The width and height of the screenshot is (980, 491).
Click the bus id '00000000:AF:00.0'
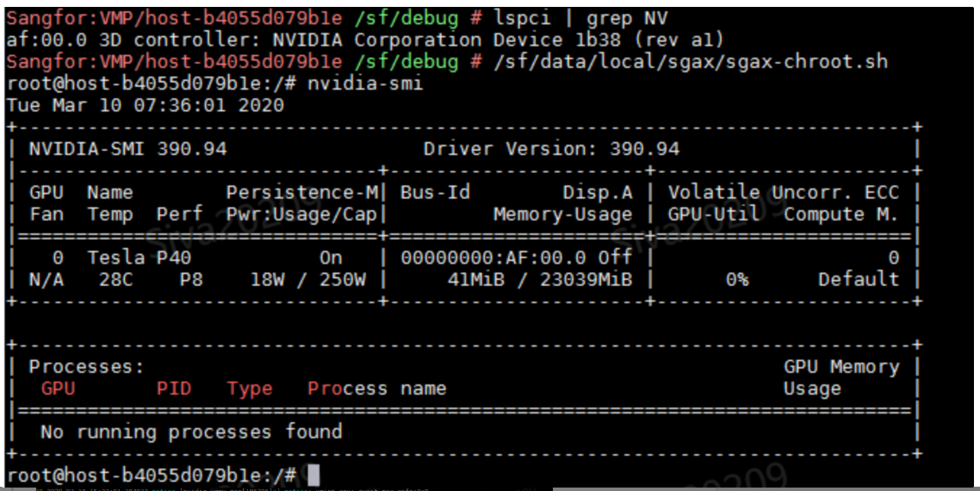[493, 258]
